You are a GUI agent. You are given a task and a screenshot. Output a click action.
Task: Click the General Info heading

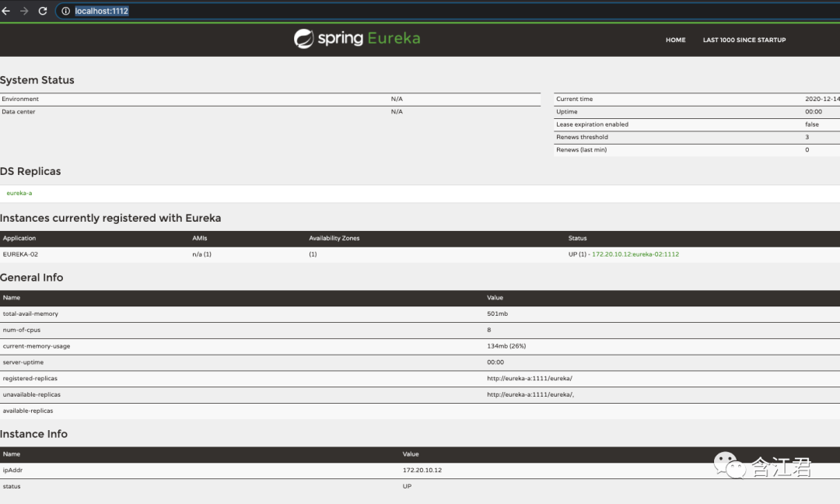pyautogui.click(x=32, y=278)
